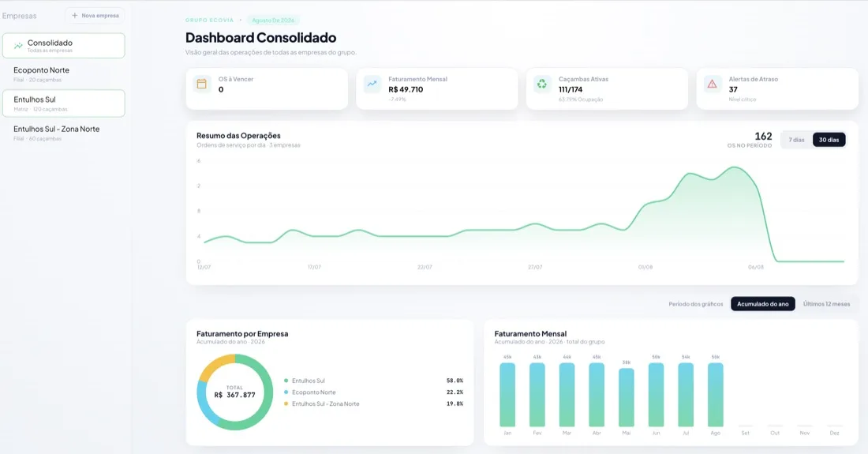Click the Ago bar in Faturamento Mensal chart
This screenshot has height=454, width=868.
pyautogui.click(x=715, y=395)
